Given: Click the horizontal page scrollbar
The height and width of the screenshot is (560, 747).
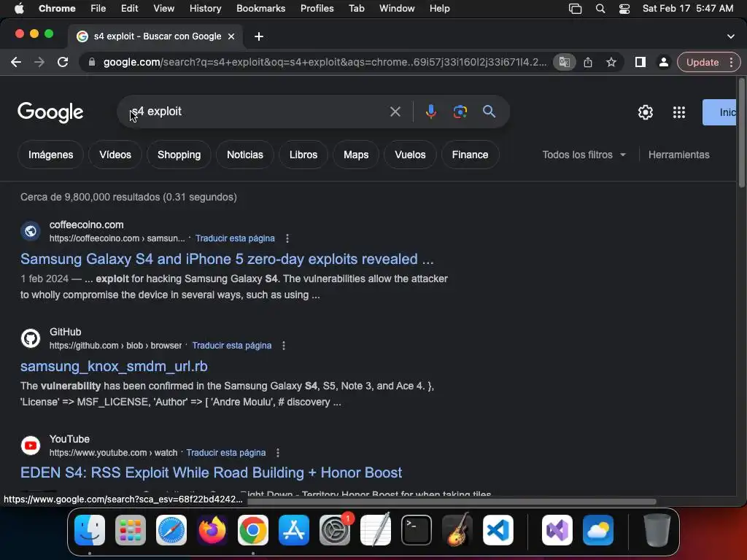Looking at the screenshot, I should coord(452,502).
